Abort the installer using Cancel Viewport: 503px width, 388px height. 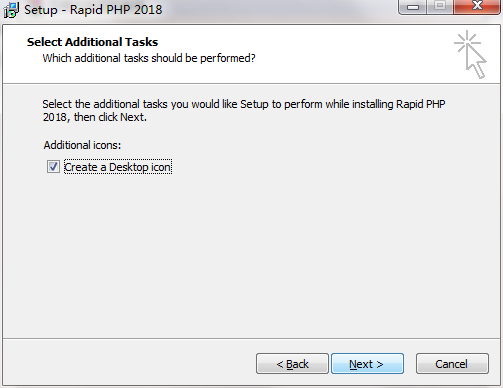click(x=452, y=364)
